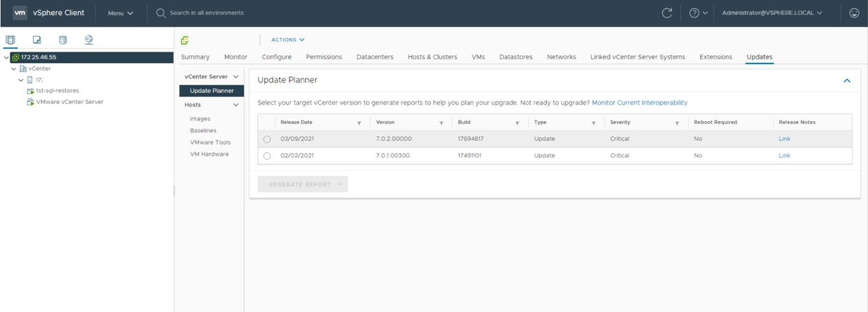868x312 pixels.
Task: Click the VMware vCenter Server VM icon
Action: pyautogui.click(x=30, y=102)
